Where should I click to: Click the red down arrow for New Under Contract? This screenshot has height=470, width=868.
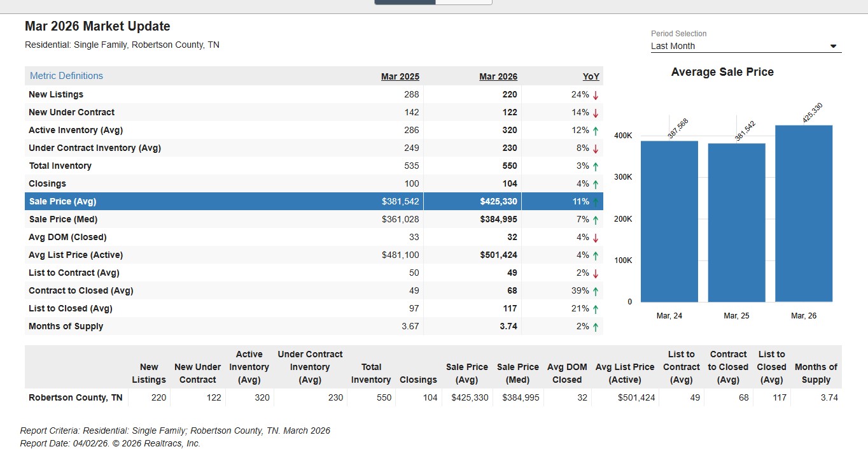point(596,113)
